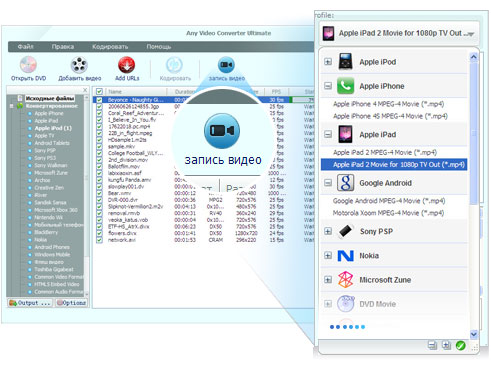Uncheck the sample.mkv checkbox
491x379 pixels.
[x=99, y=146]
